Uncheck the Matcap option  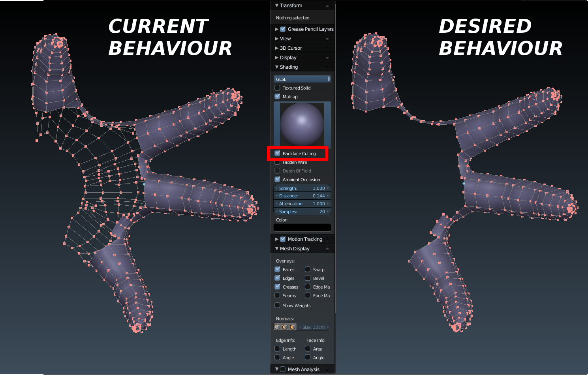[277, 96]
